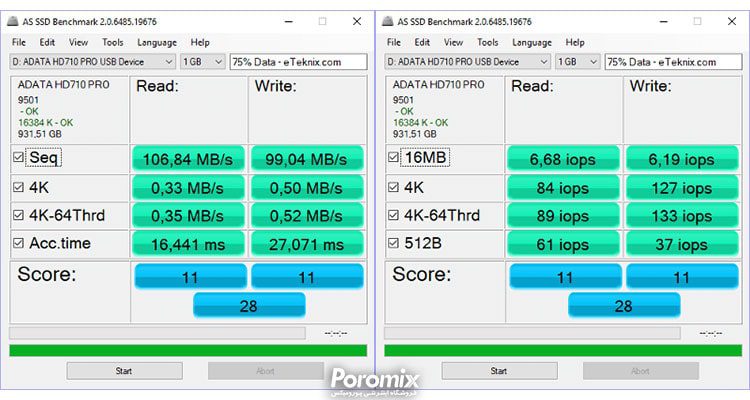Viewport: 750px width, 400px height.
Task: Disable the 16MB test checkbox
Action: click(x=394, y=157)
